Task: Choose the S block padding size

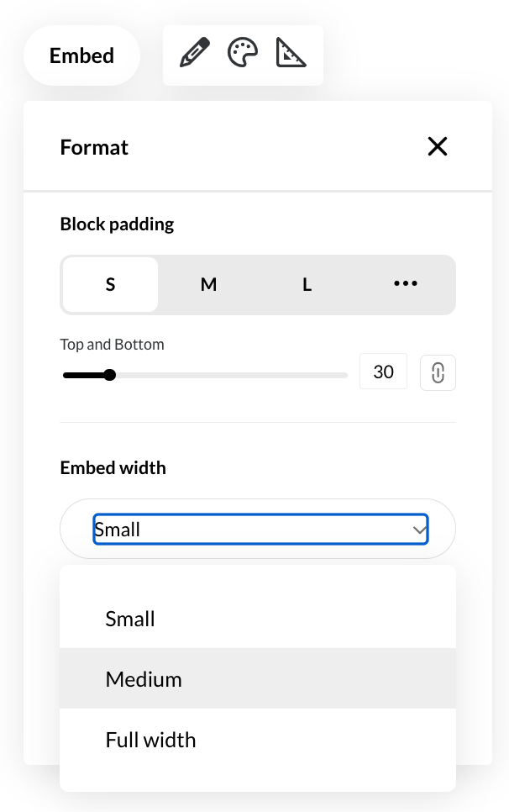Action: (x=110, y=285)
